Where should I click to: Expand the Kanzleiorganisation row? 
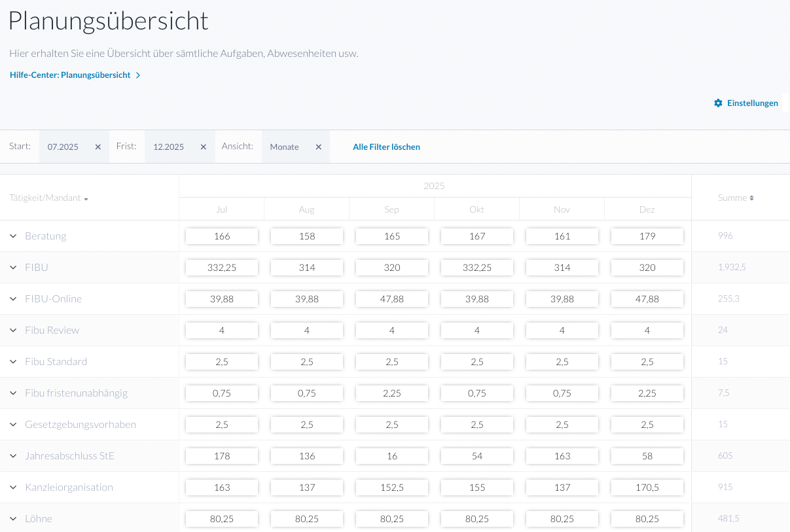[13, 488]
